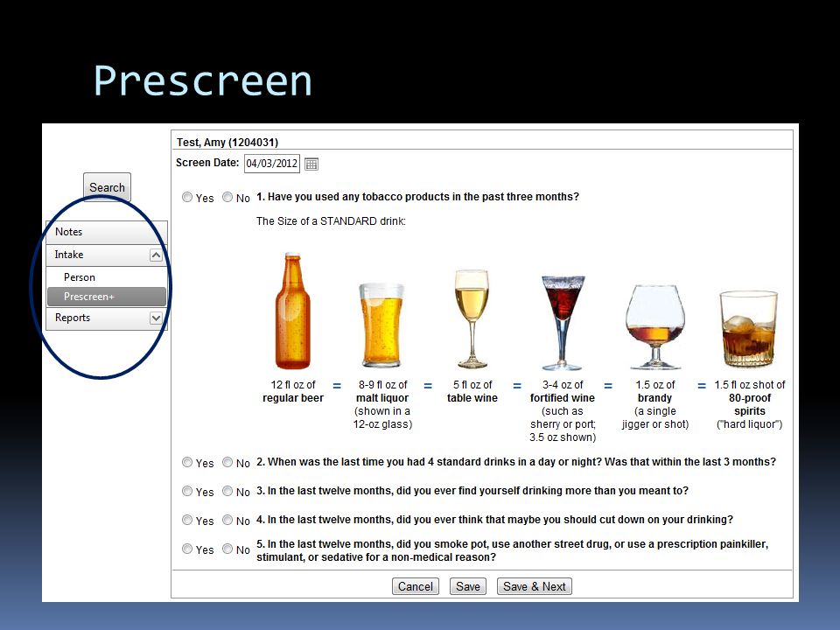Select No for tobacco products question
This screenshot has height=630, width=840.
(x=227, y=197)
